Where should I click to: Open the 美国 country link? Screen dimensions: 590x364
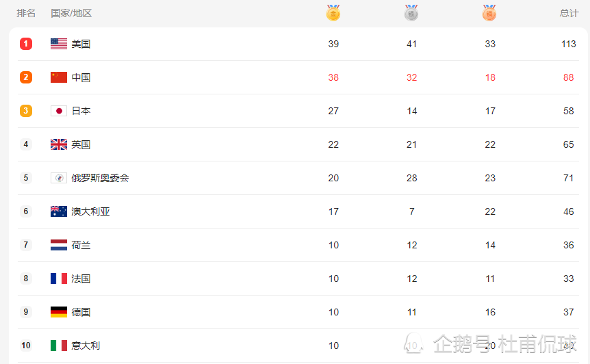coord(81,44)
